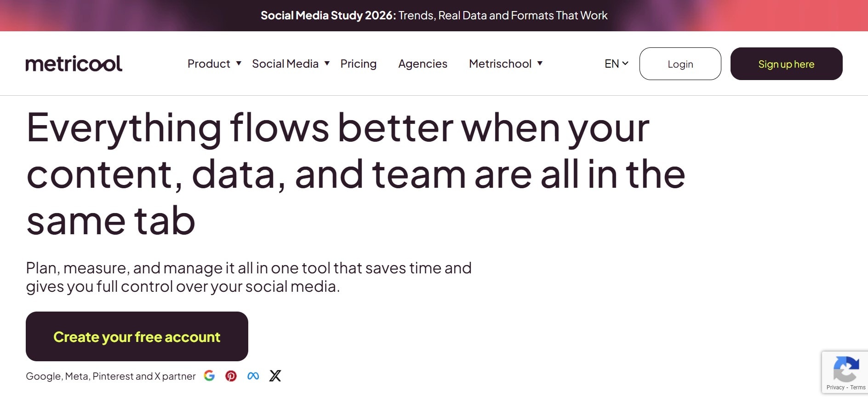Click the Login button
868x399 pixels.
pos(680,64)
